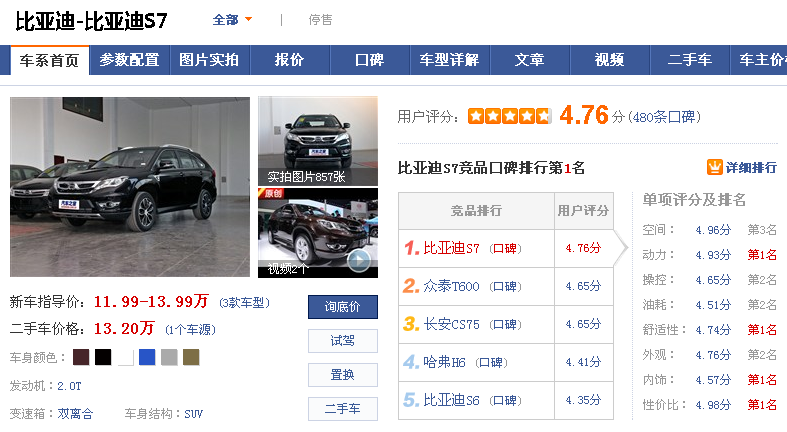Select the 停售 filter
This screenshot has width=787, height=432.
tap(320, 20)
